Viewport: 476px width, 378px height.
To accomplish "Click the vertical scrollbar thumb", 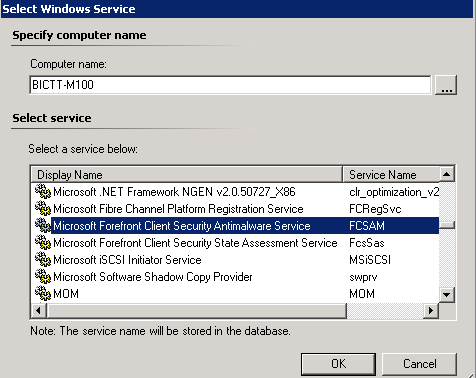I will click(447, 225).
